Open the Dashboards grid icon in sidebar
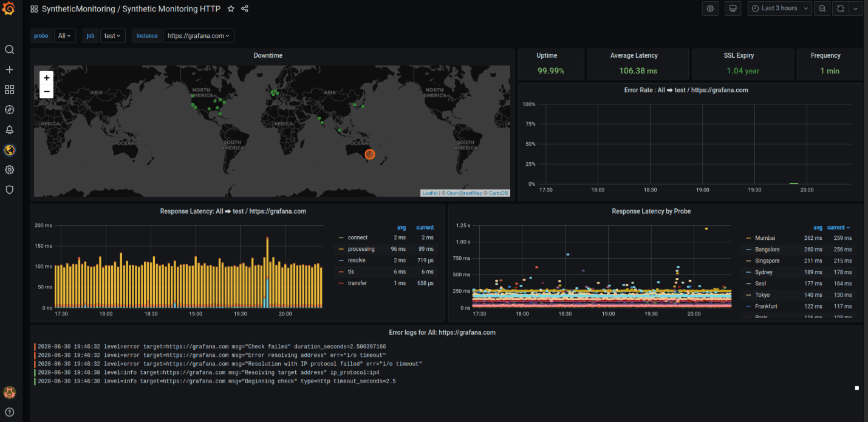The image size is (868, 422). [x=9, y=90]
